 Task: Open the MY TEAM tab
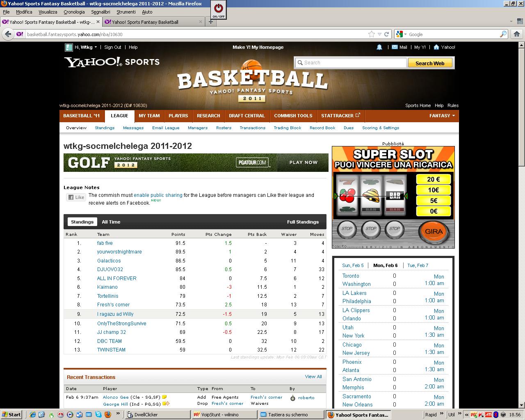tap(149, 116)
